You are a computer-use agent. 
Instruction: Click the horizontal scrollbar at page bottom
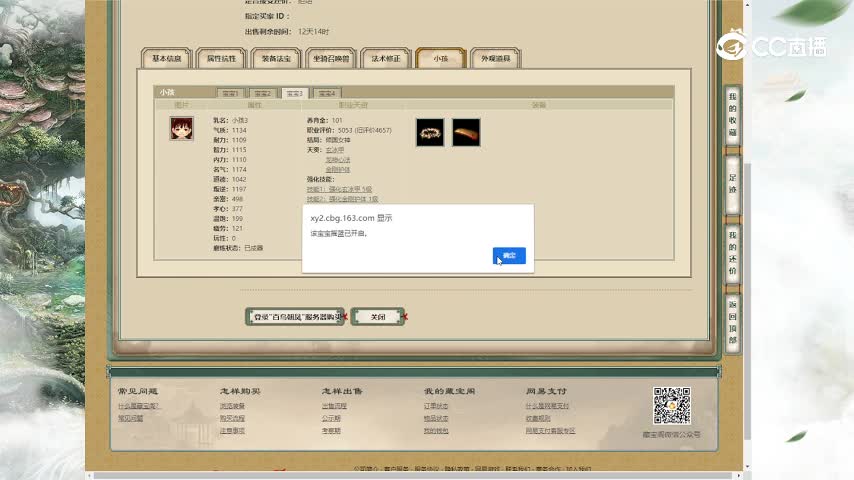414,476
